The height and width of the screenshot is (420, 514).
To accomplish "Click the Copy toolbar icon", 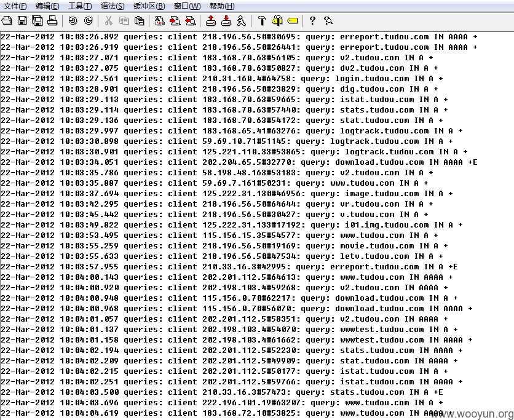I will 124,21.
